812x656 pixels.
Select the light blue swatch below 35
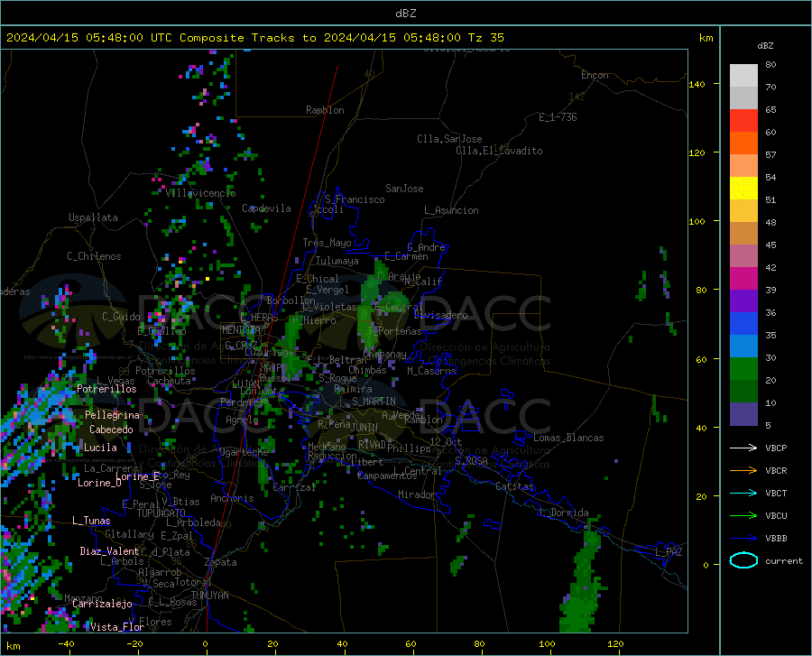coord(743,346)
